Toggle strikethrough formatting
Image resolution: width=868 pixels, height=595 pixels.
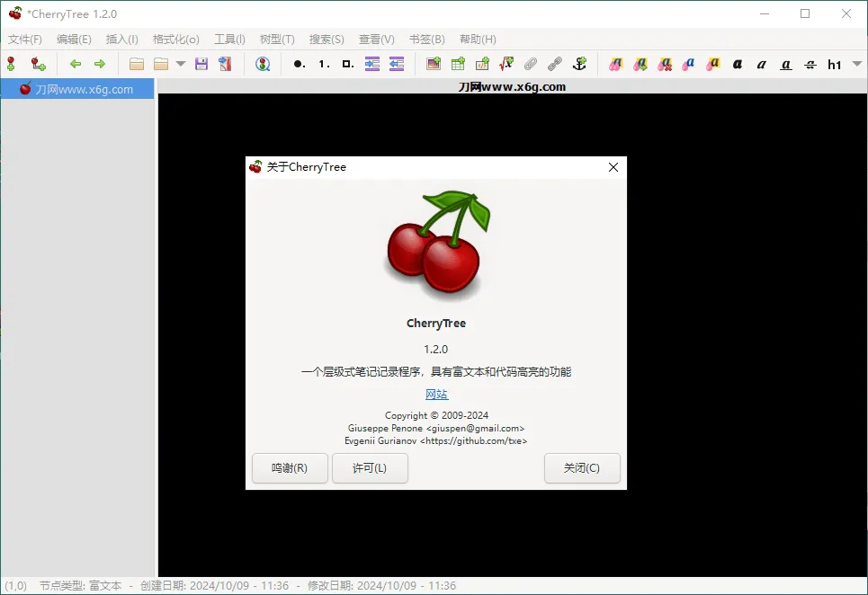click(811, 64)
